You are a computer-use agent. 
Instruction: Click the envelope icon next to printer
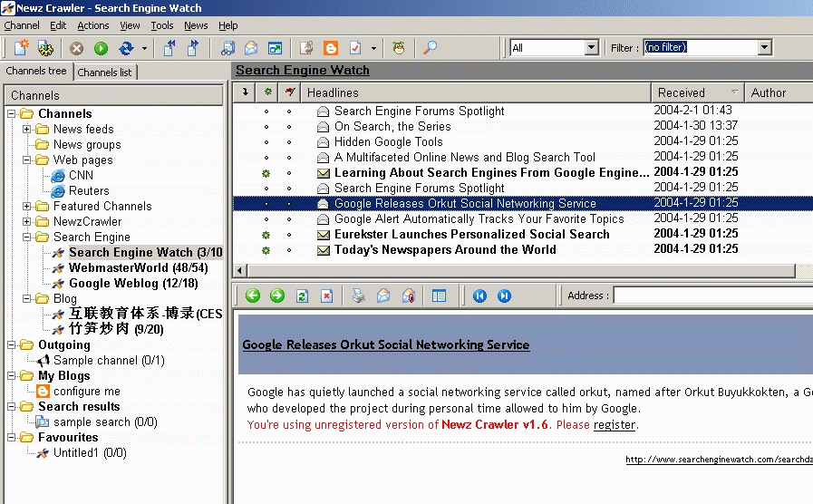point(383,296)
